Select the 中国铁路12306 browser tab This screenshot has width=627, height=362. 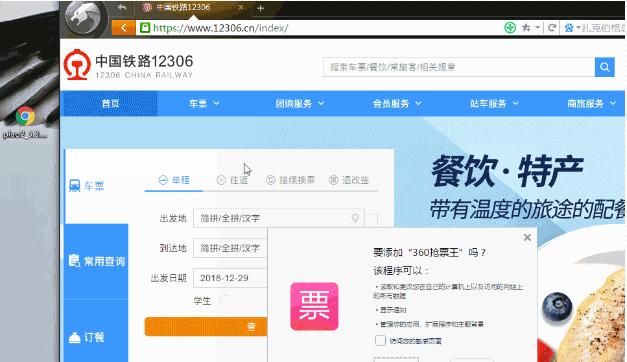[x=193, y=8]
